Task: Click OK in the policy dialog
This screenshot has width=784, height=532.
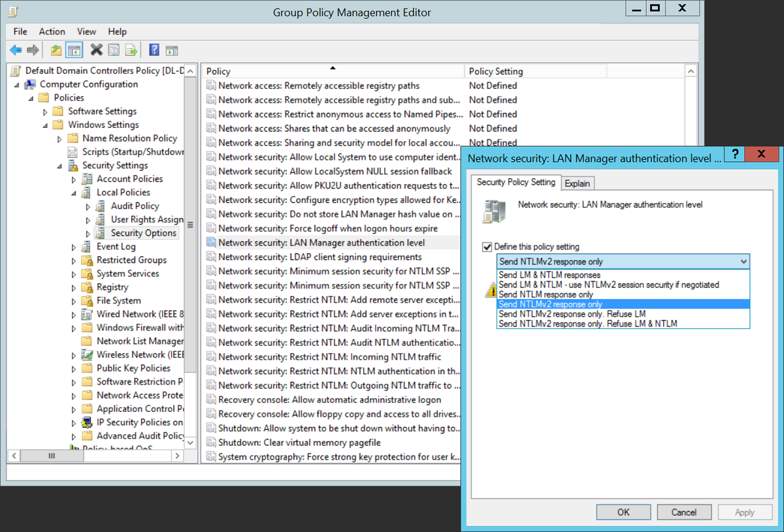Action: 623,512
